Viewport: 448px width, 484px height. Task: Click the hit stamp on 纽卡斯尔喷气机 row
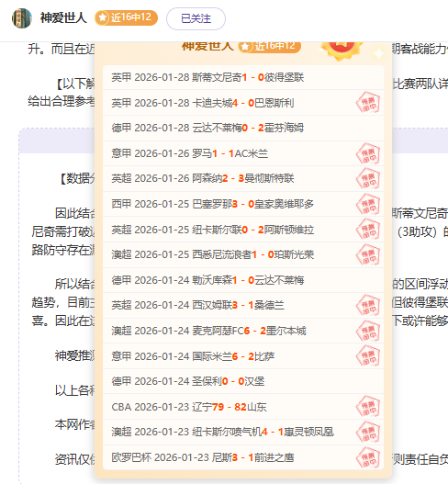pos(368,433)
